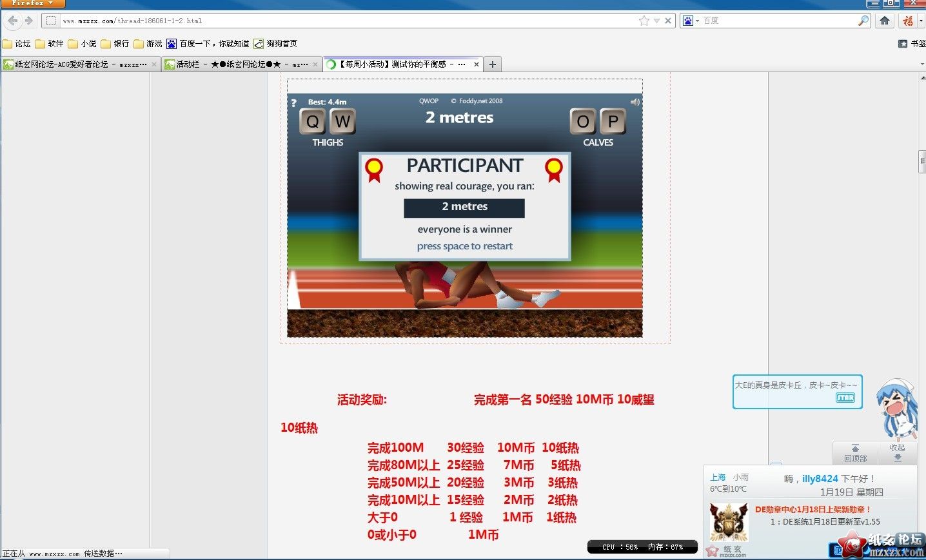926x560 pixels.
Task: Open the QWOP help question mark
Action: click(293, 103)
